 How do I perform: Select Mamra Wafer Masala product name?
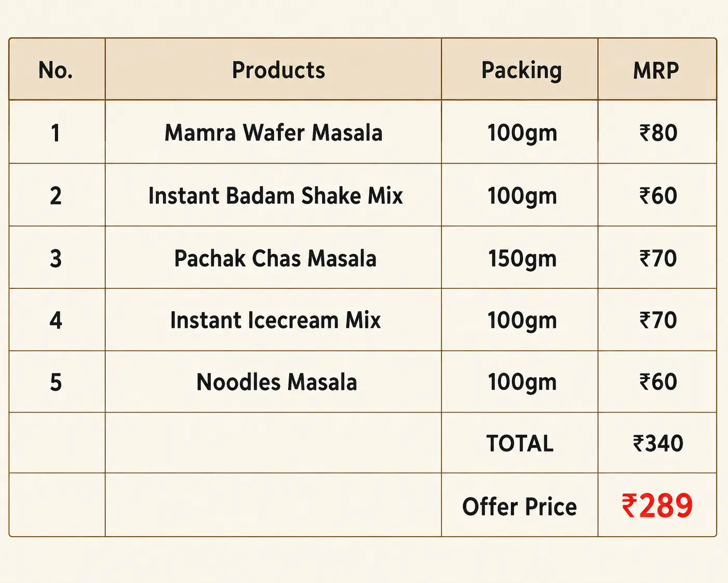click(x=274, y=132)
